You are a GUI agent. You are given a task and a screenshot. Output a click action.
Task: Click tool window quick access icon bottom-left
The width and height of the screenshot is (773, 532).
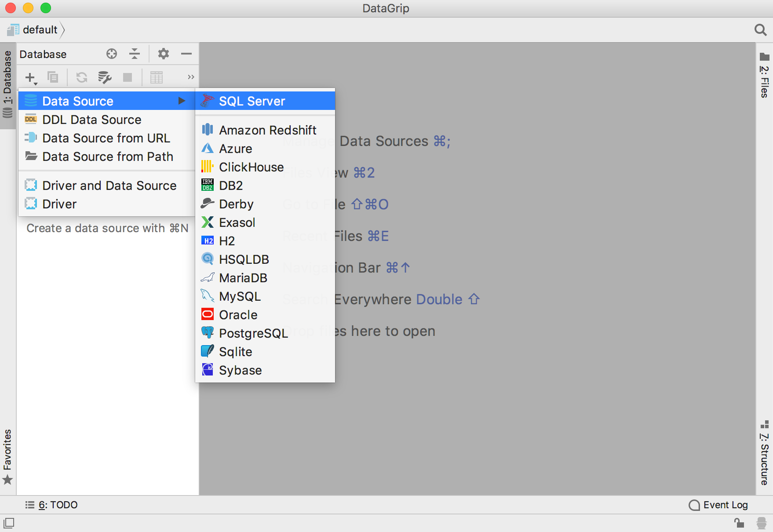click(x=9, y=523)
